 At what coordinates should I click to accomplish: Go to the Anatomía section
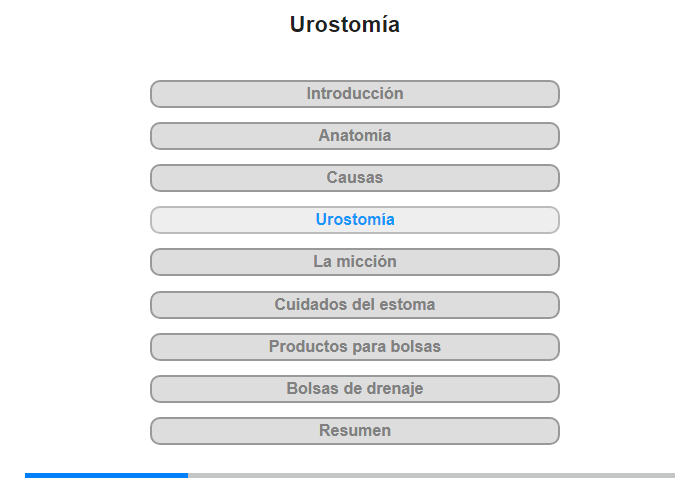click(354, 136)
